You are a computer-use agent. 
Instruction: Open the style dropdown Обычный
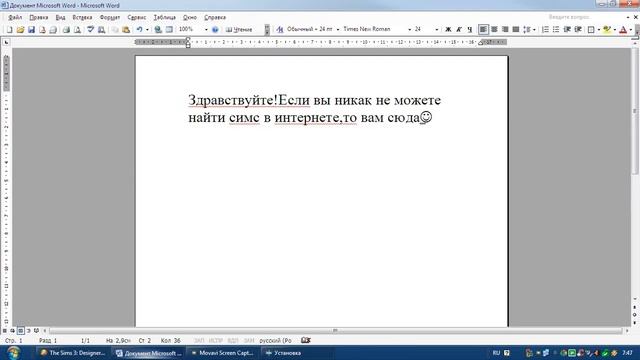[x=338, y=29]
